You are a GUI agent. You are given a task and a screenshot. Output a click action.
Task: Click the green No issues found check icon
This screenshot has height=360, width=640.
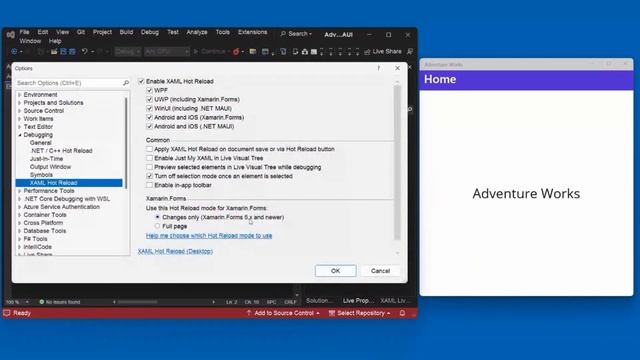[x=42, y=302]
